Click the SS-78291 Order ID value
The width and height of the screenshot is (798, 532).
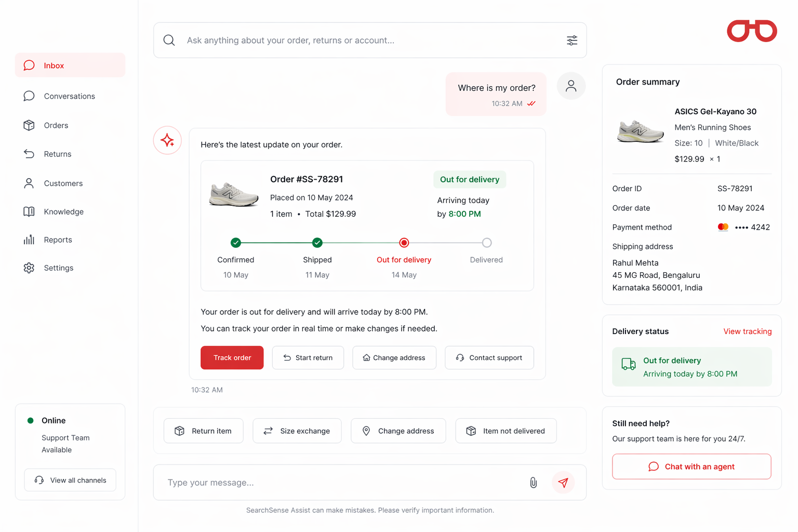[735, 189]
